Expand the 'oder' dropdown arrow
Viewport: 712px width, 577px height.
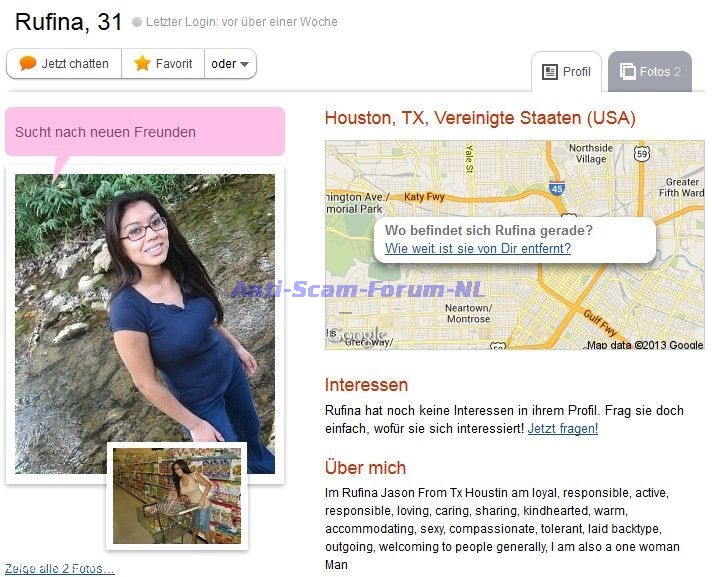(244, 64)
